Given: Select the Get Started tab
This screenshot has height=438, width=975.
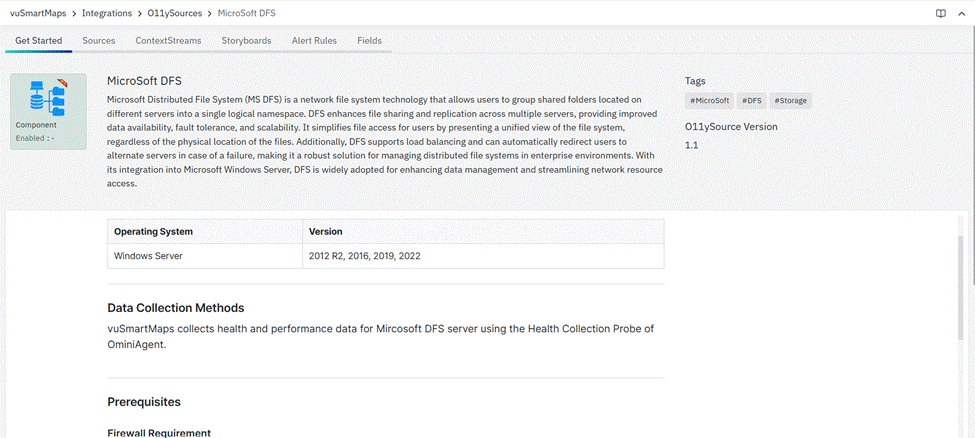Looking at the screenshot, I should click(x=38, y=41).
